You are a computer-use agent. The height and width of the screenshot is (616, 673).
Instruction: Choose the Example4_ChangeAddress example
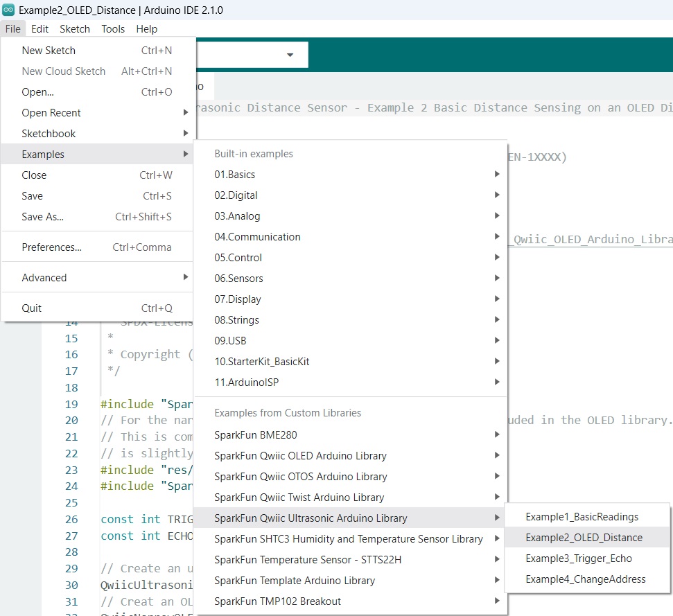click(x=585, y=579)
